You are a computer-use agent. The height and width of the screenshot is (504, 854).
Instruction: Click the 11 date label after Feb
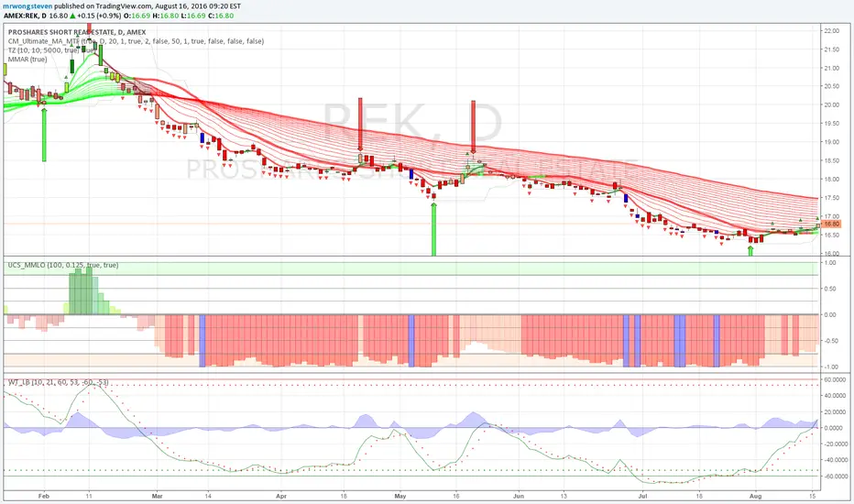click(x=89, y=497)
